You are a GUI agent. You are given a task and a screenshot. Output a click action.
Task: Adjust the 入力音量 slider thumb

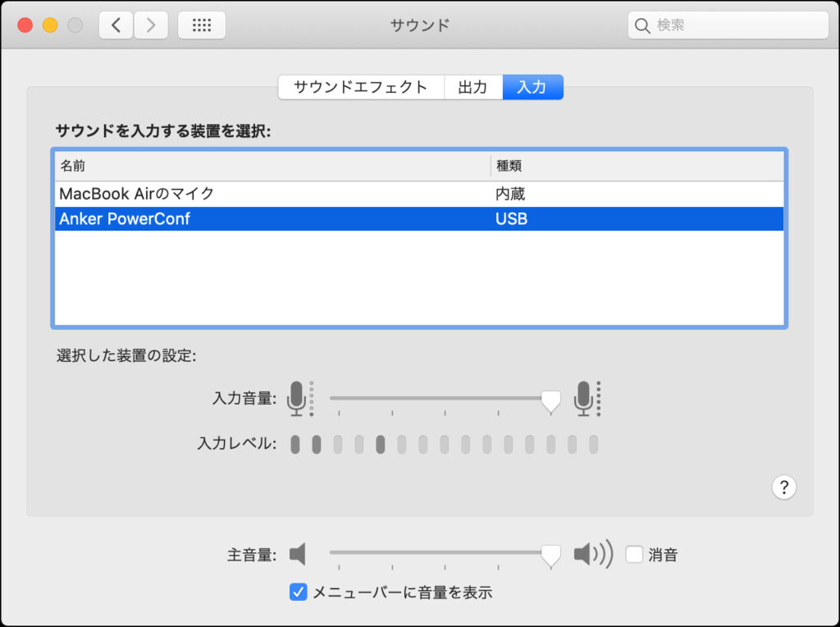pos(550,400)
